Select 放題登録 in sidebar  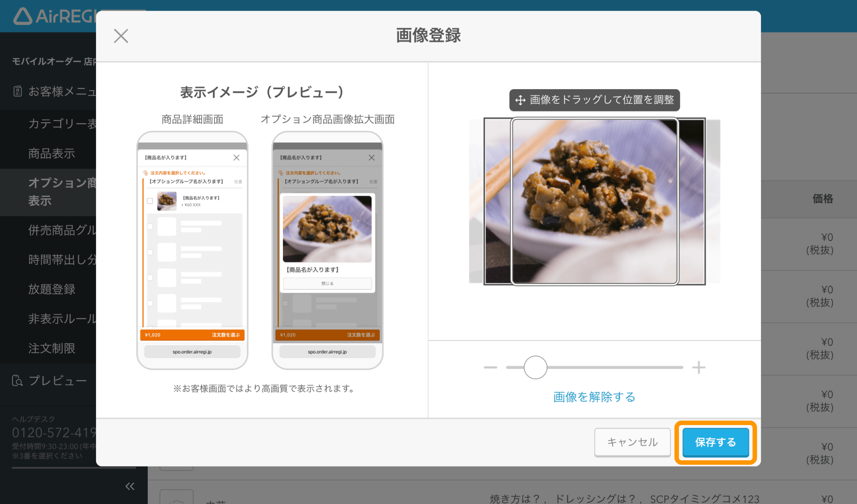(x=51, y=289)
